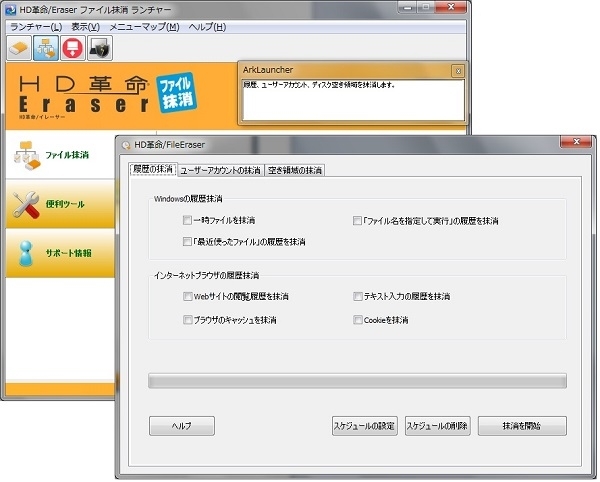Open the ヘルプ(H) menu
Viewport: 600px width, 482px height.
[207, 27]
